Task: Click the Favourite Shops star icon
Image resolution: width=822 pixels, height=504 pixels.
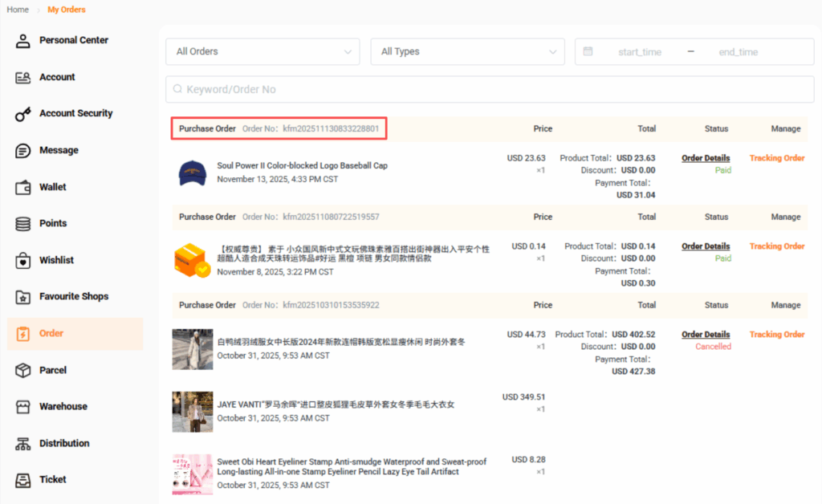Action: pyautogui.click(x=24, y=297)
